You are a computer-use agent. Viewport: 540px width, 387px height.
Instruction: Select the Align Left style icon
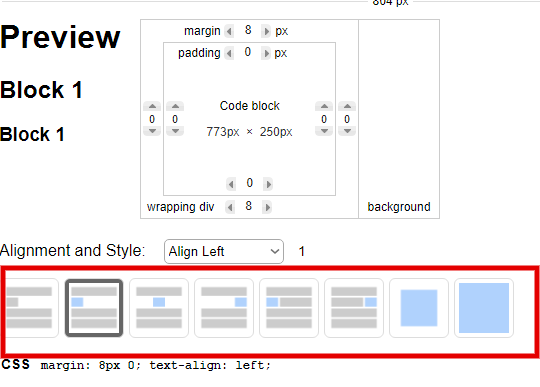point(94,308)
